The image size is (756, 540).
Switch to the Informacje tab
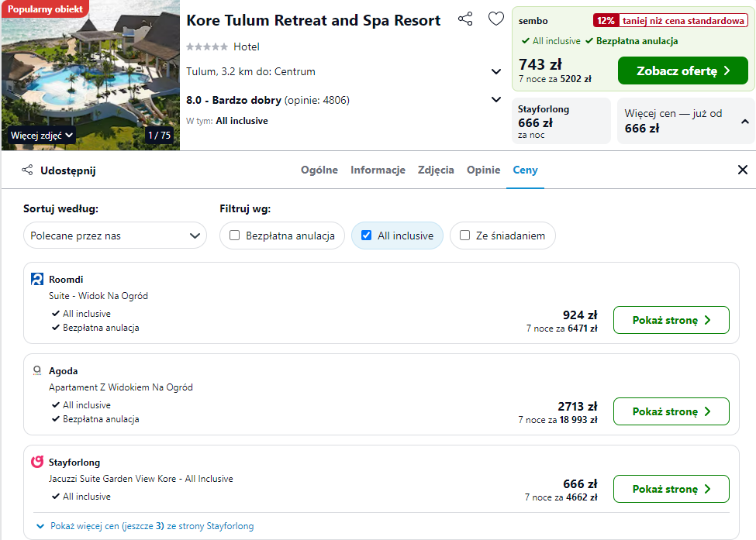(x=378, y=170)
